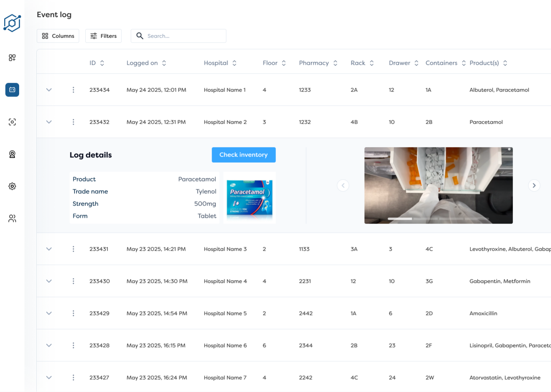The width and height of the screenshot is (551, 392).
Task: Open the kebab menu on row 233430
Action: (x=73, y=281)
